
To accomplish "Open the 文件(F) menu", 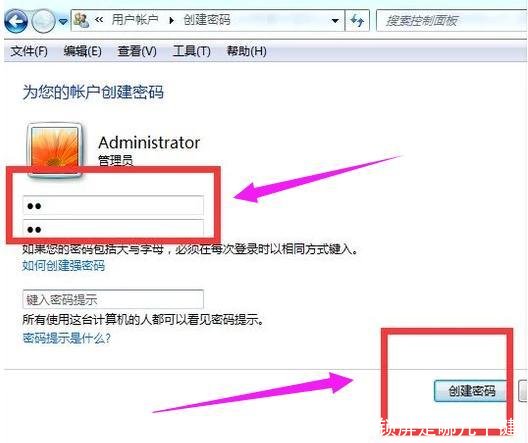I will pyautogui.click(x=29, y=51).
